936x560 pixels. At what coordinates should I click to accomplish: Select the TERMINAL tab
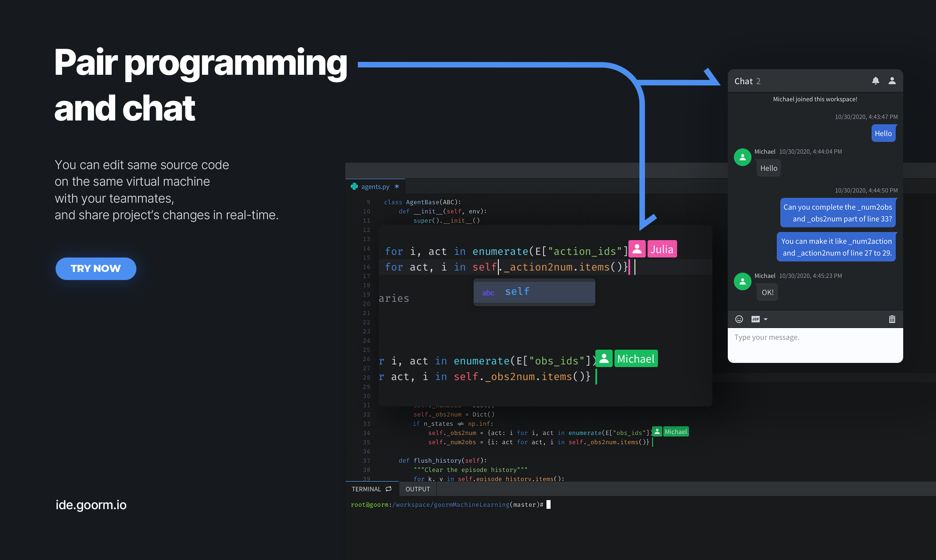coord(366,489)
